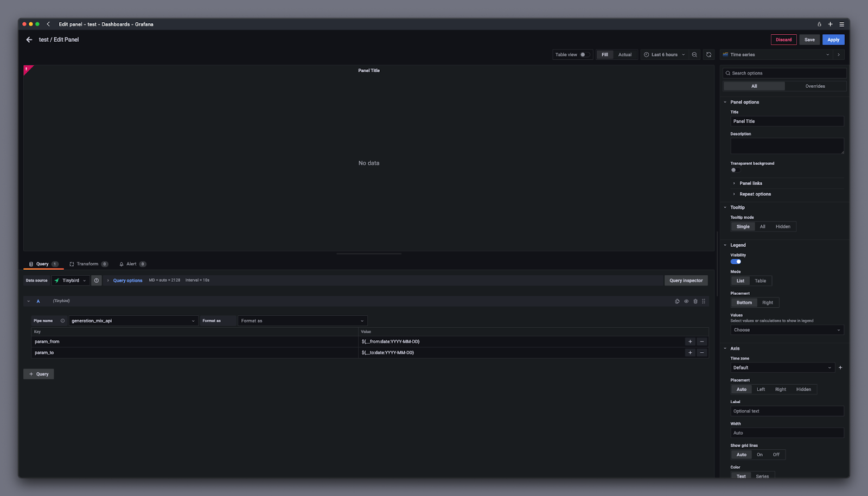Viewport: 868px width, 496px height.
Task: Switch to the Transform tab
Action: [87, 264]
